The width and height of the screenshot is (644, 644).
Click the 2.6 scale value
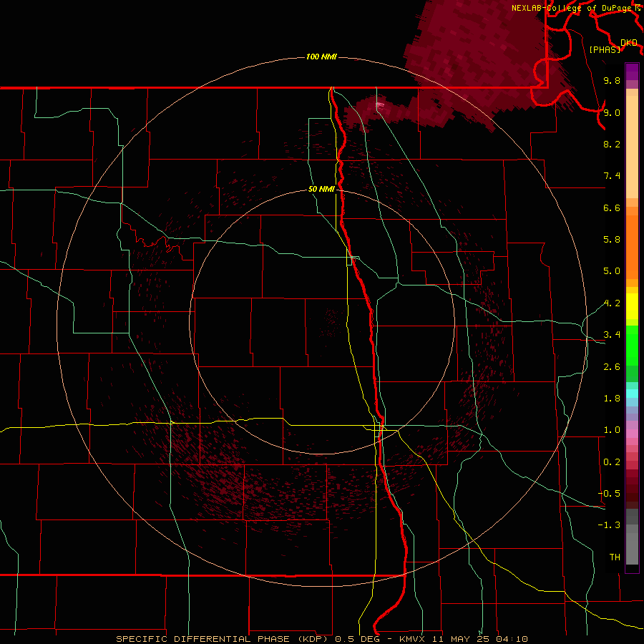tap(612, 367)
